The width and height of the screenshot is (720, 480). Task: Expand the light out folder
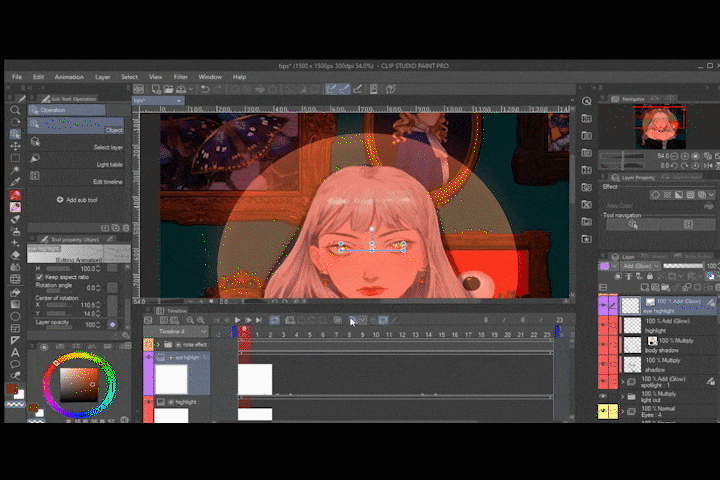pyautogui.click(x=623, y=396)
